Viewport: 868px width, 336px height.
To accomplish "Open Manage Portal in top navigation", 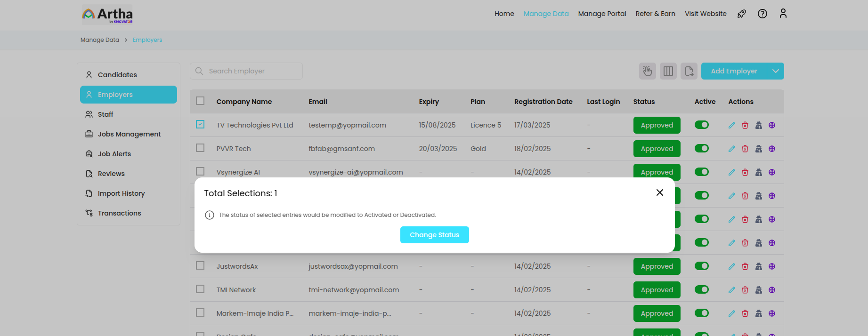I will pyautogui.click(x=602, y=14).
